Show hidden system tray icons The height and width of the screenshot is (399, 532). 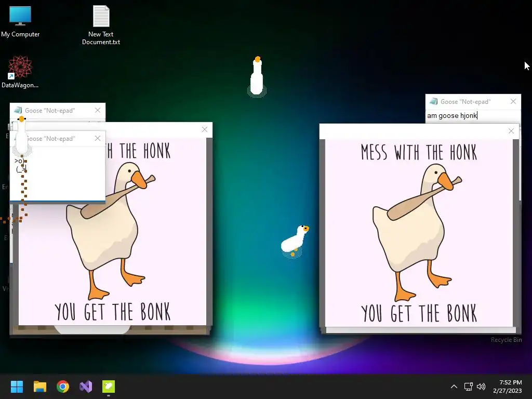(x=454, y=387)
